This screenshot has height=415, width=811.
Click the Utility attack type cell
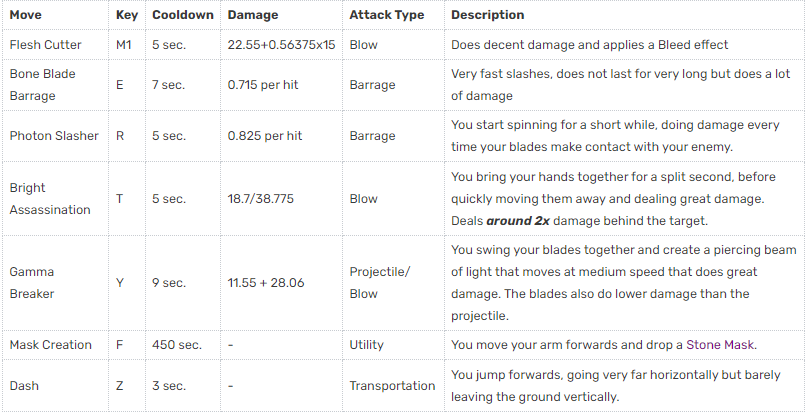pyautogui.click(x=366, y=345)
